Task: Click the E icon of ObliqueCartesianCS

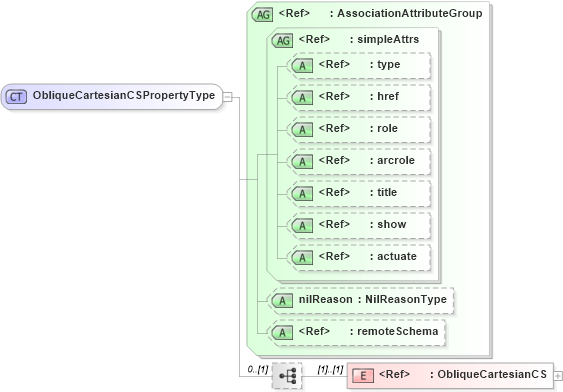Action: tap(363, 376)
